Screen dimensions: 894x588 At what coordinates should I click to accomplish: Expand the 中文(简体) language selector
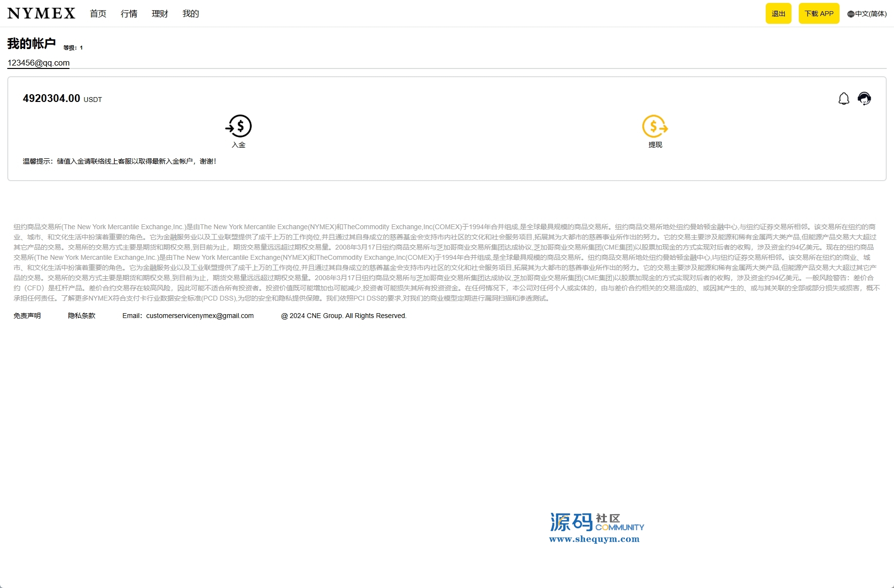coord(871,14)
